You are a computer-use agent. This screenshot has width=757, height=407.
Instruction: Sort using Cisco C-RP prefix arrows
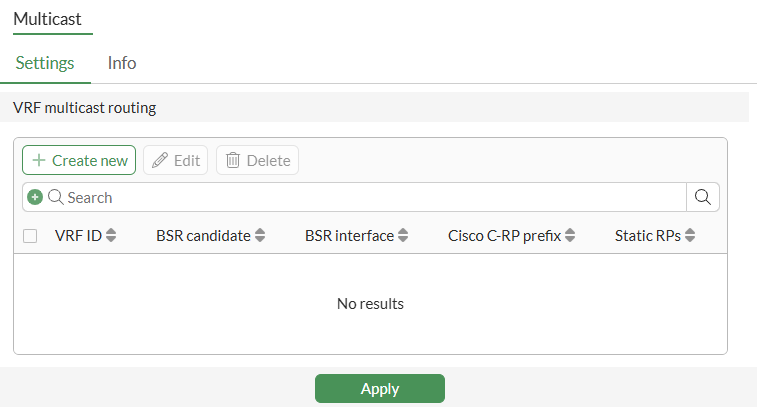(x=570, y=236)
